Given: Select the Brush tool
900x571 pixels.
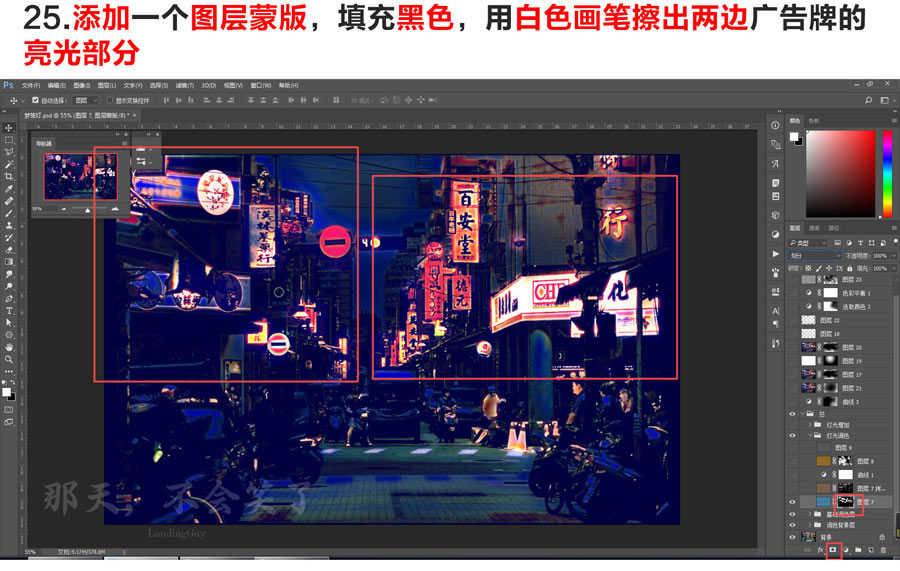Looking at the screenshot, I should 9,213.
